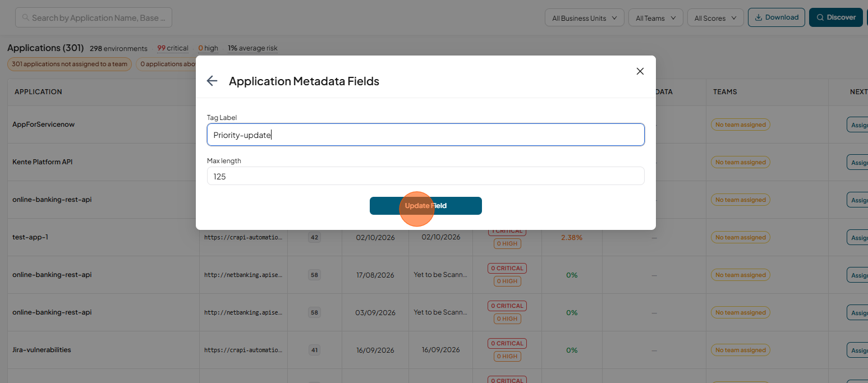Click the crapi-automation URL in test-app-1 row
868x383 pixels.
(x=243, y=237)
